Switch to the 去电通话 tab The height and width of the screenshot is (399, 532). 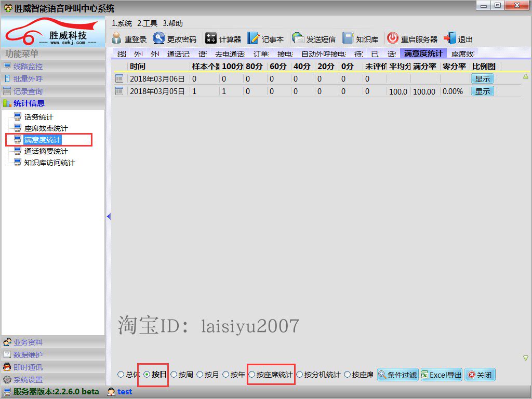click(x=230, y=54)
